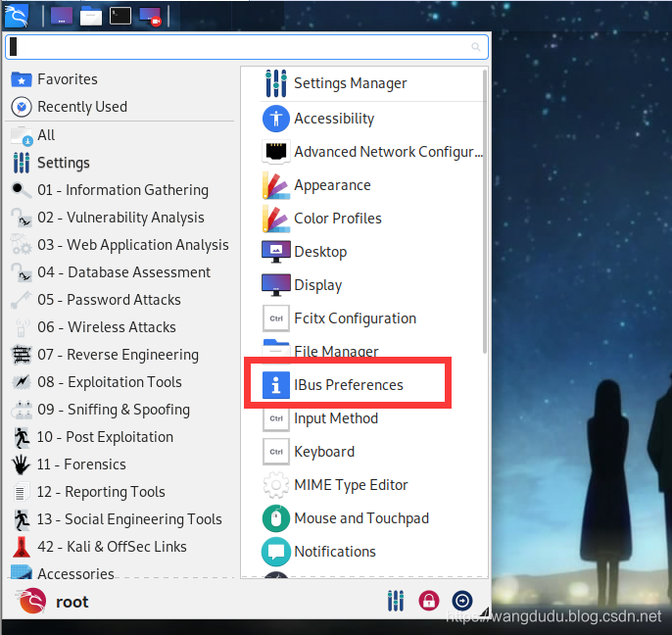Select the Recently Used category
This screenshot has width=672, height=635.
pos(121,107)
